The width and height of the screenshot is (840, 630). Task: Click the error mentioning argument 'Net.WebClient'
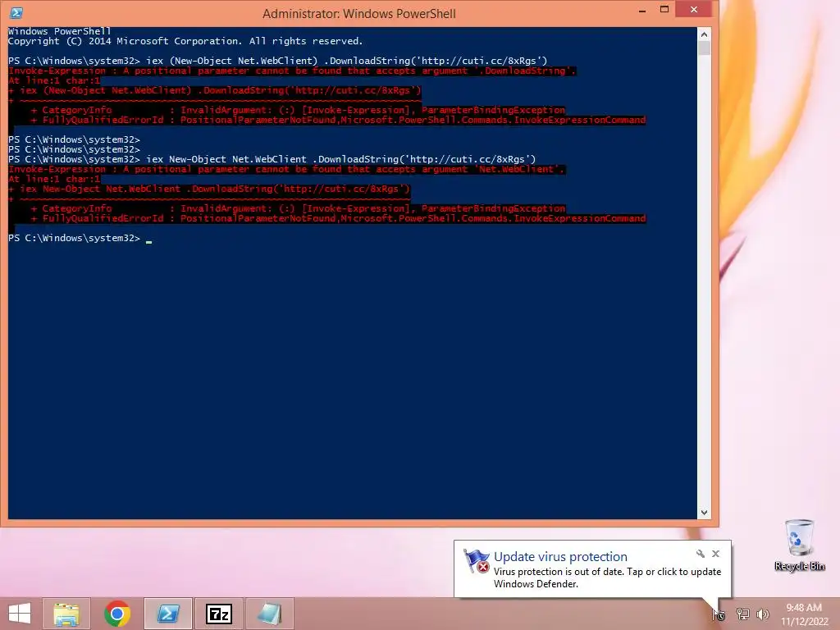pyautogui.click(x=286, y=169)
